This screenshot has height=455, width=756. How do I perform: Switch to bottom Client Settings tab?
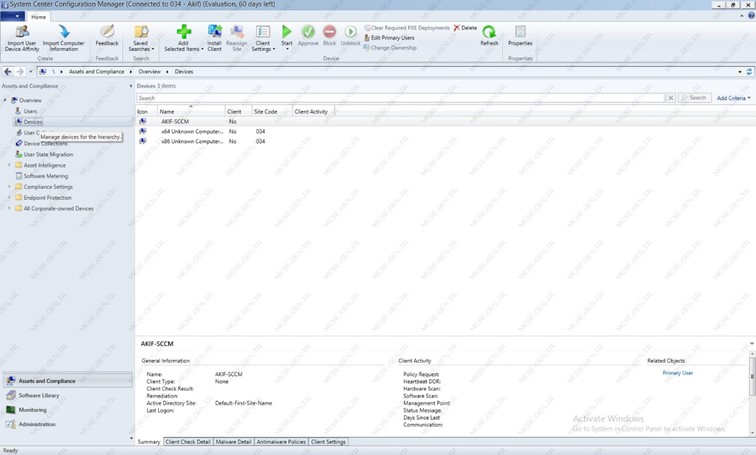[328, 442]
